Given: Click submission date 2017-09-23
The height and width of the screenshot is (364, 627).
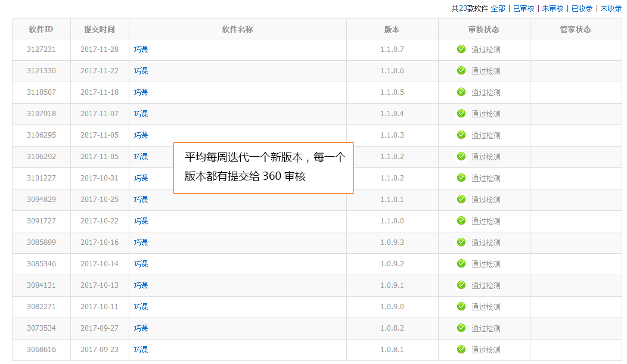Looking at the screenshot, I should 100,350.
